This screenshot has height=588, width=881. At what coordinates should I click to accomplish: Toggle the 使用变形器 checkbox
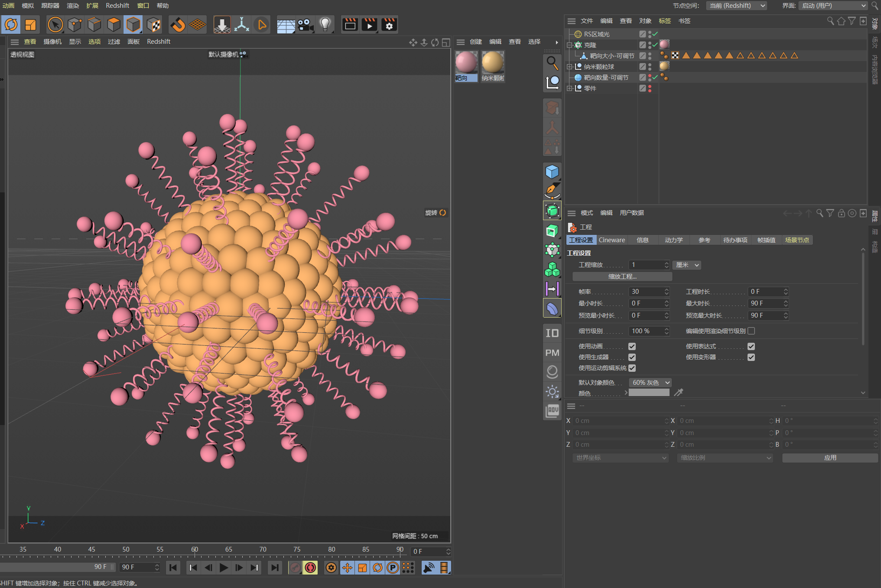click(x=751, y=357)
